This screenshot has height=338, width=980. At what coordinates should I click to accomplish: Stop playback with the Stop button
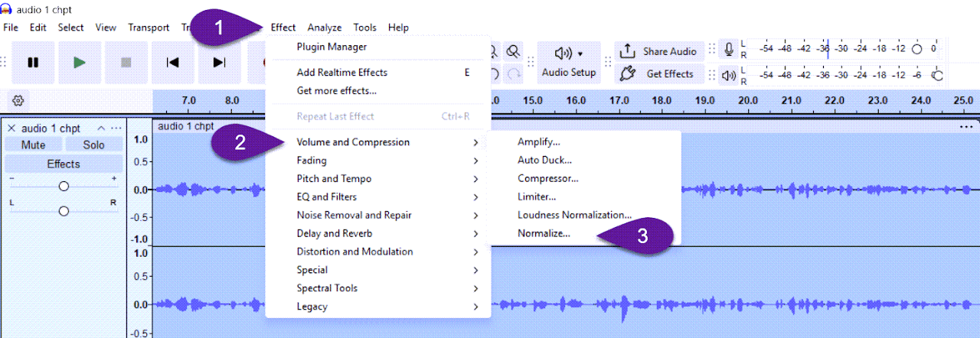(x=126, y=63)
